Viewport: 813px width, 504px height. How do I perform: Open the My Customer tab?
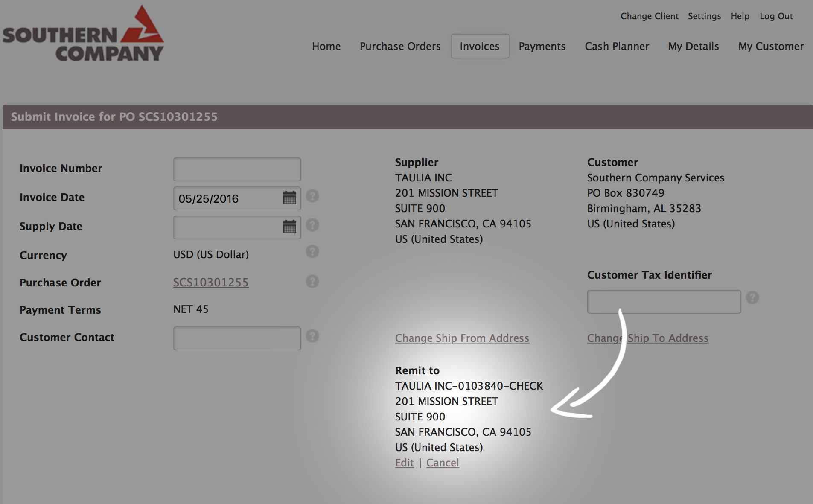pos(771,46)
